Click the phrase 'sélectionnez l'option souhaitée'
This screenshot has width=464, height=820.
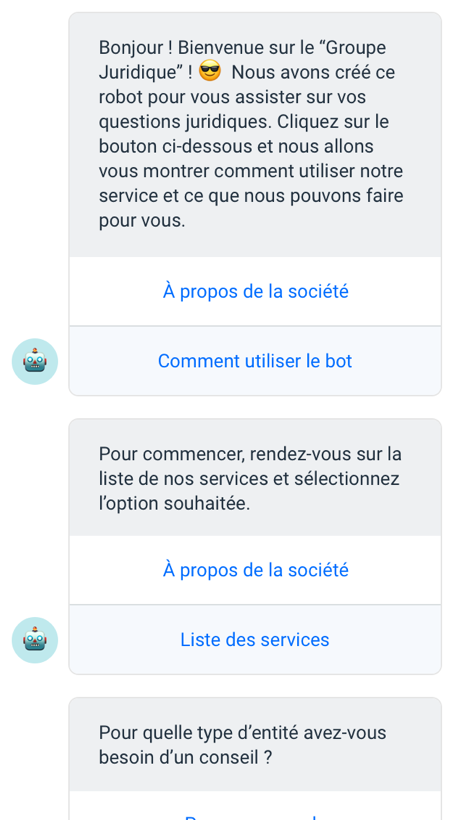click(x=249, y=491)
